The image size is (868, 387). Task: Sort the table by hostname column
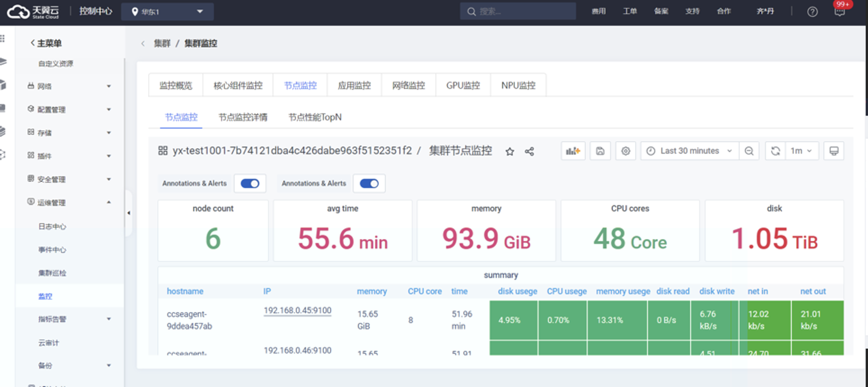185,291
